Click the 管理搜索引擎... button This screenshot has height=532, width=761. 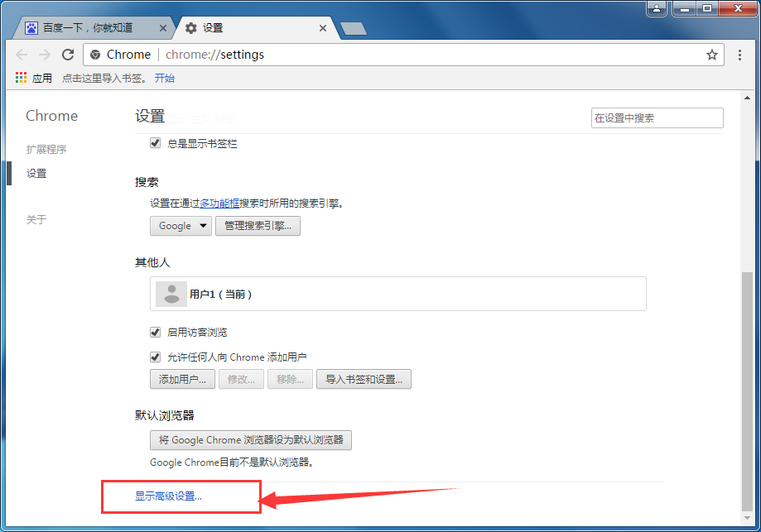(x=258, y=226)
